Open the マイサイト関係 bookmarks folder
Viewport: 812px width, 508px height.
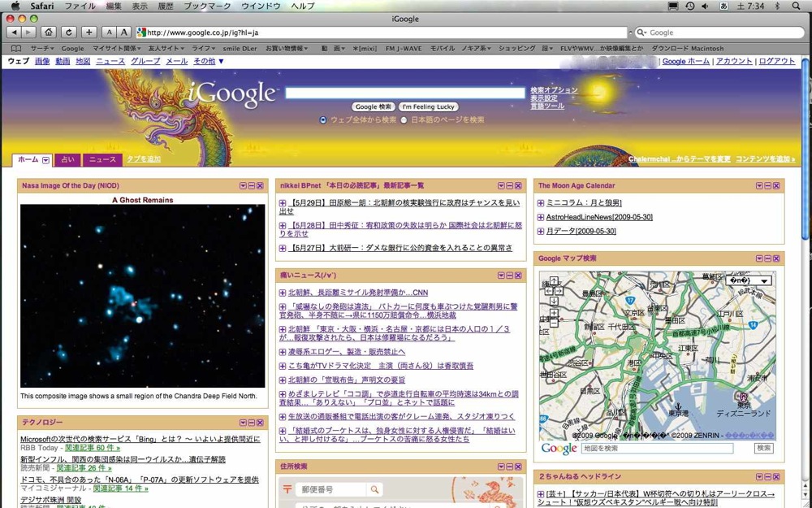pyautogui.click(x=116, y=48)
